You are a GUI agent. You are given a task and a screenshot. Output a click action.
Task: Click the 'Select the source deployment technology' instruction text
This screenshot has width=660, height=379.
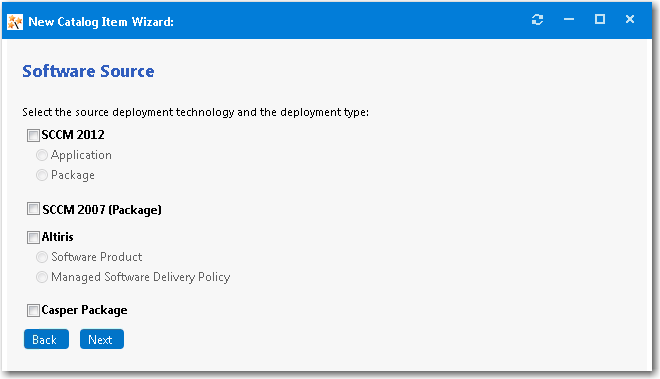[x=195, y=112]
